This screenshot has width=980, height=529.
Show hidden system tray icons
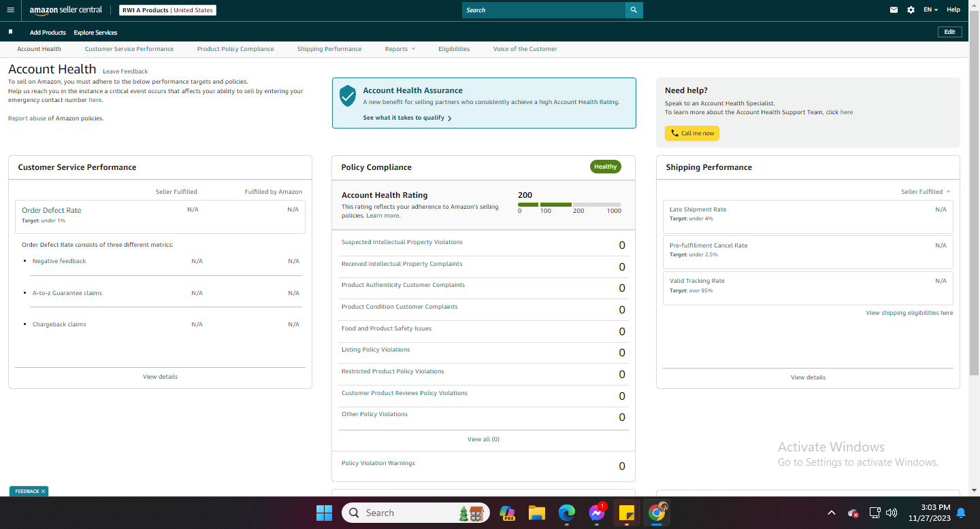coord(832,513)
